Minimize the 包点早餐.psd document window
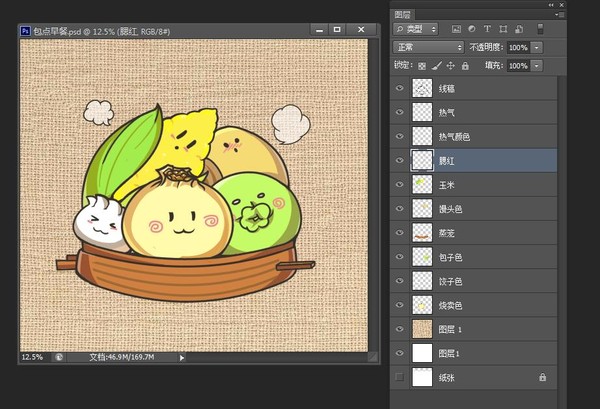 (x=319, y=29)
